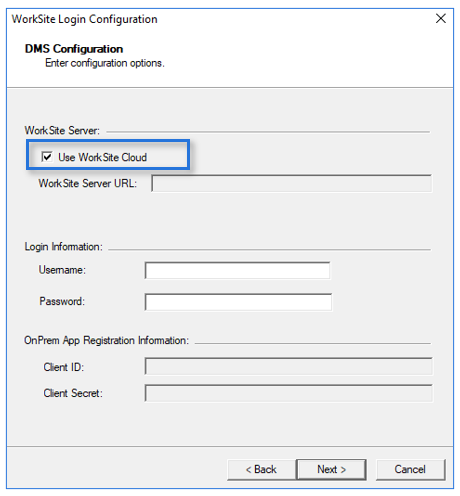Uncheck the Use WorkSite Cloud checkbox
The width and height of the screenshot is (460, 496).
47,157
